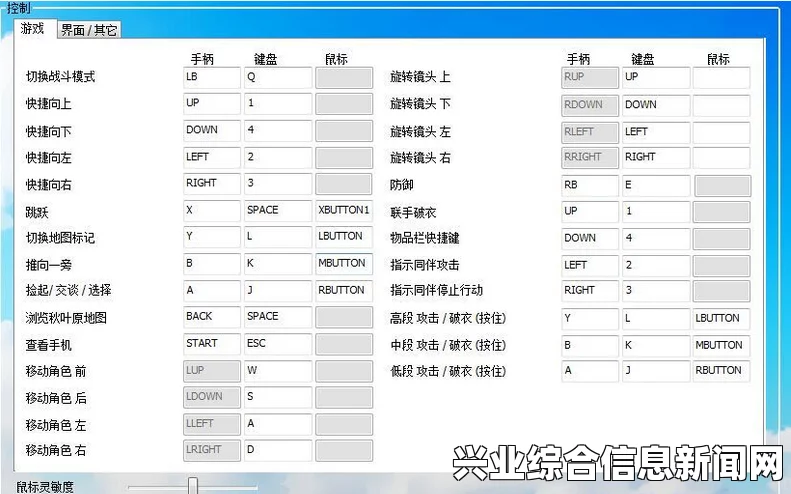Image resolution: width=791 pixels, height=494 pixels.
Task: Click keyboard field DOWN for 旋转镜头 下
Action: click(656, 105)
